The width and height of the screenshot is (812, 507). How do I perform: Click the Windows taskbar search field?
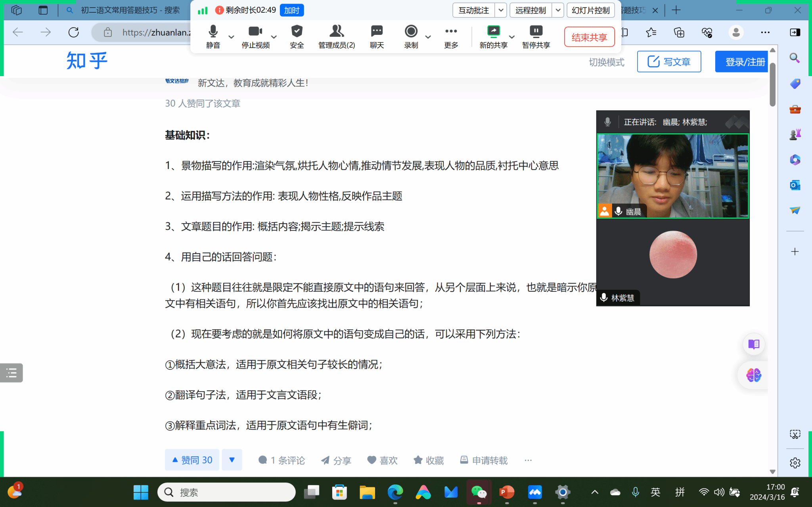point(227,492)
